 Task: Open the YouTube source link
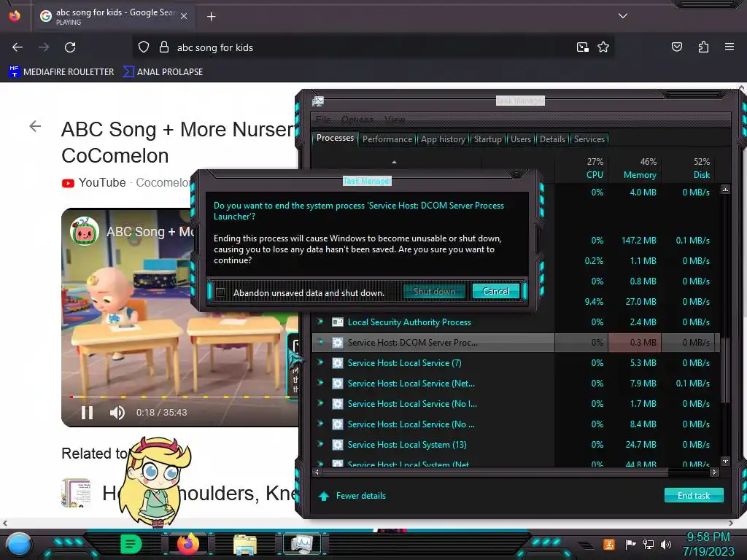94,183
